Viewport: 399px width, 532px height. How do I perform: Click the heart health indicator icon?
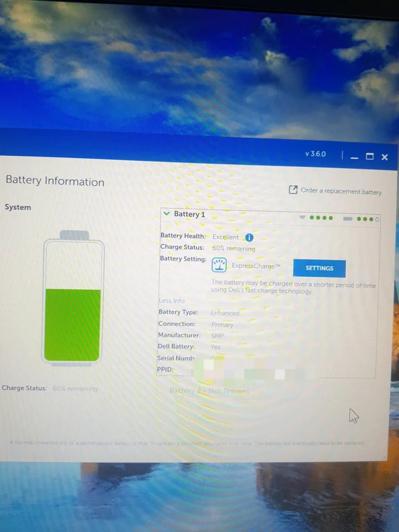[x=302, y=217]
